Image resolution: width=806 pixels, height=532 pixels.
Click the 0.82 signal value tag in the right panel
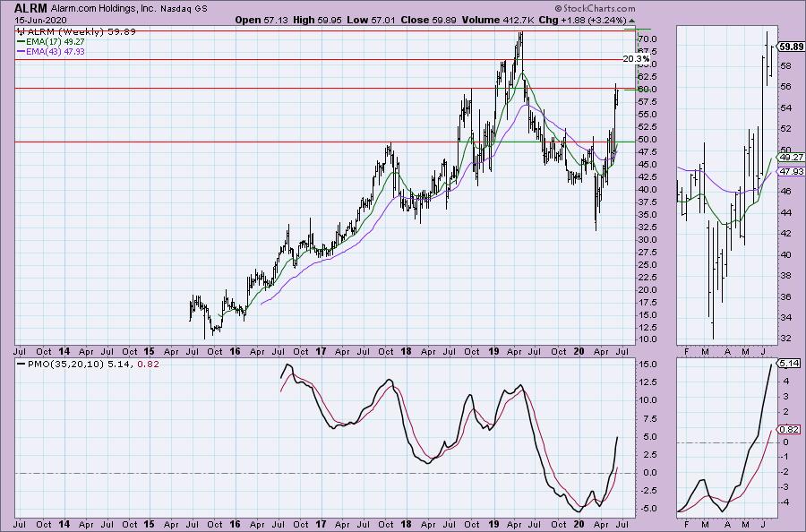point(790,430)
